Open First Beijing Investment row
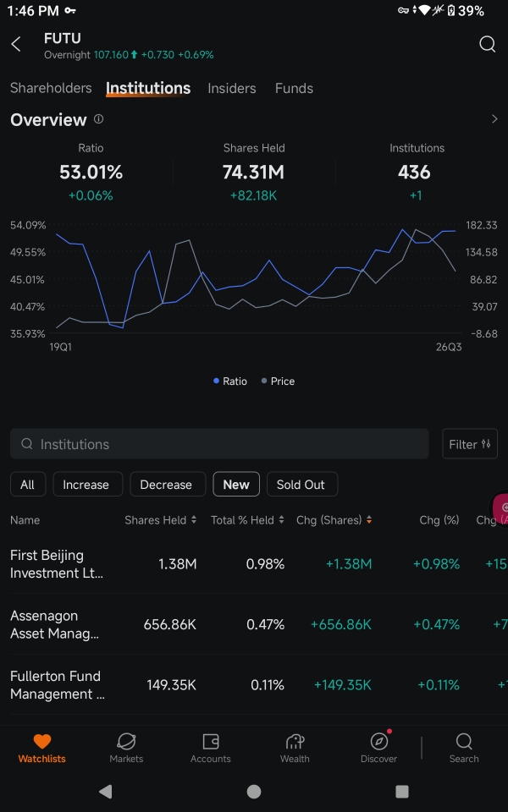Screen dimensions: 508x812 point(254,564)
